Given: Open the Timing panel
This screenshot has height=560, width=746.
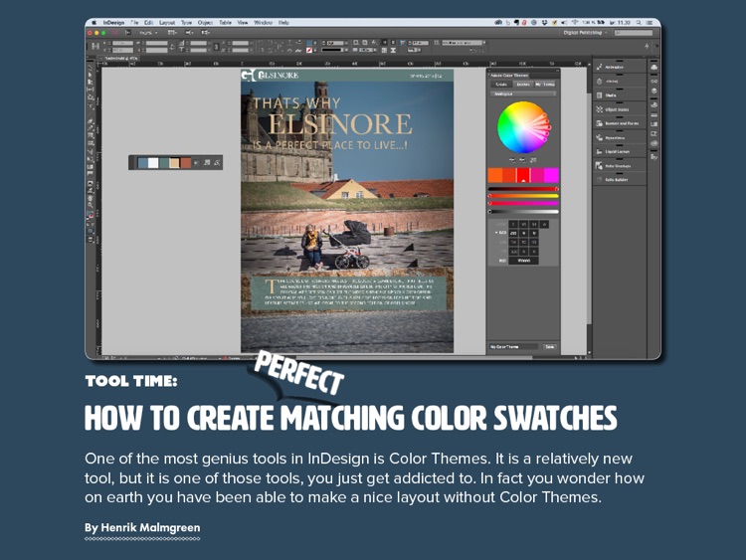Looking at the screenshot, I should click(x=619, y=82).
